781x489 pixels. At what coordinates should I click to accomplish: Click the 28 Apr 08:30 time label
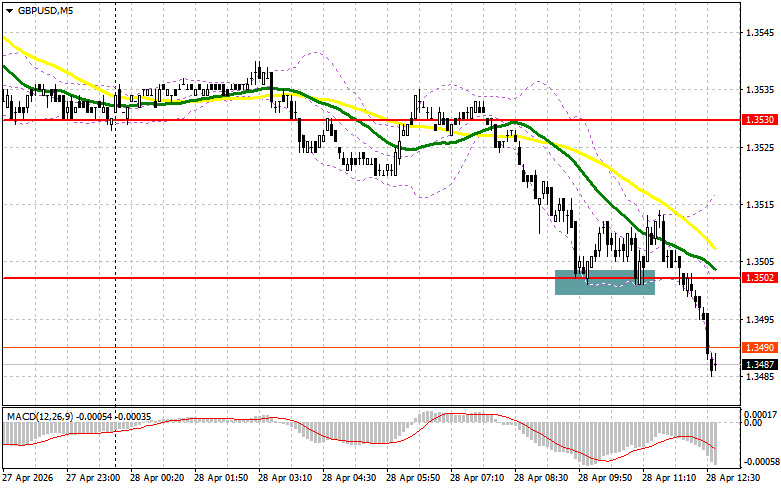541,478
